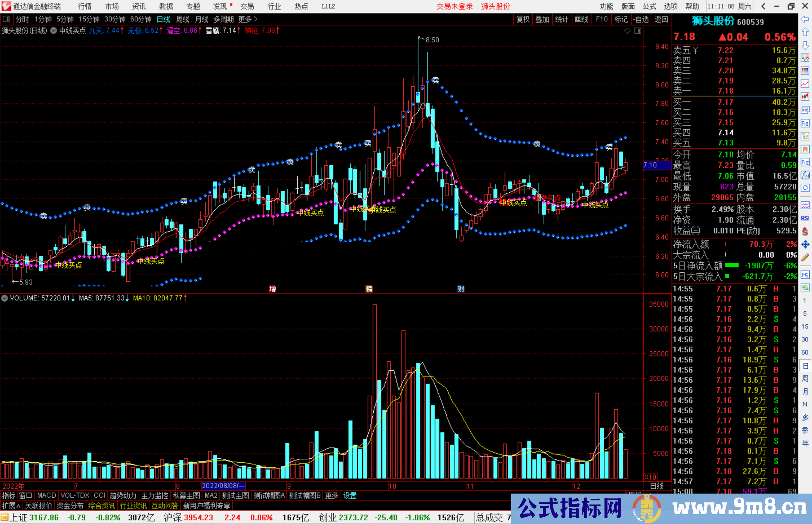Viewport: 812px width, 524px height.
Task: Click the checklist watchlist icon in sidebar
Action: pos(805,58)
